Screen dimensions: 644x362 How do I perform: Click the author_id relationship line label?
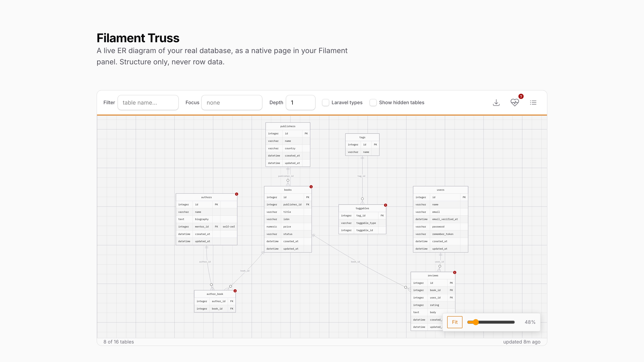click(x=205, y=262)
